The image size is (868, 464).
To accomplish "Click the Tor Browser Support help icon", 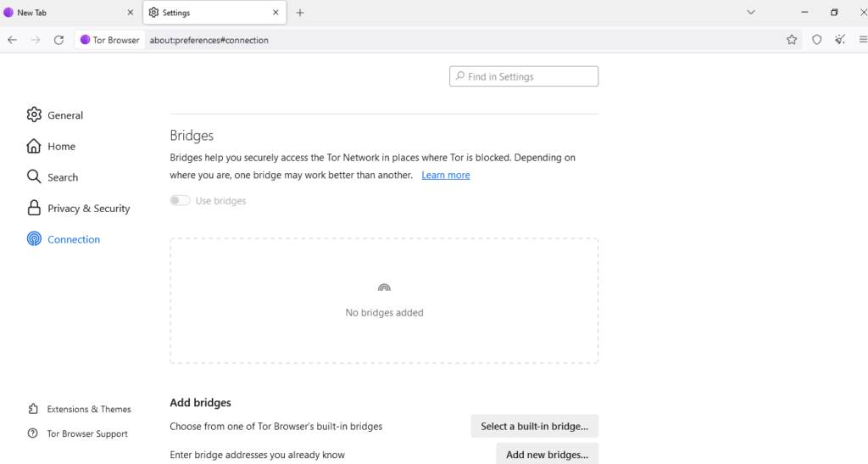I will (x=33, y=433).
